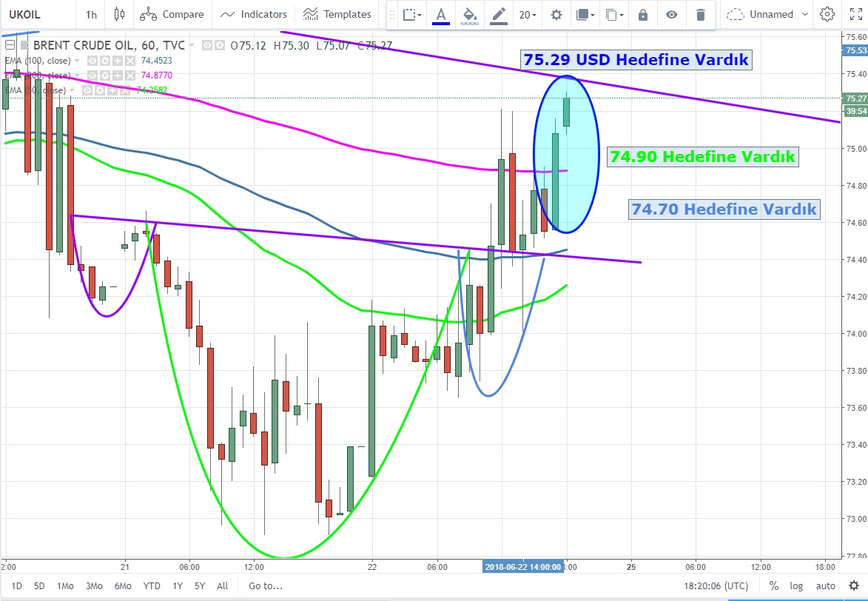Delete the selected drawing with trash icon
The width and height of the screenshot is (868, 601).
[x=700, y=15]
